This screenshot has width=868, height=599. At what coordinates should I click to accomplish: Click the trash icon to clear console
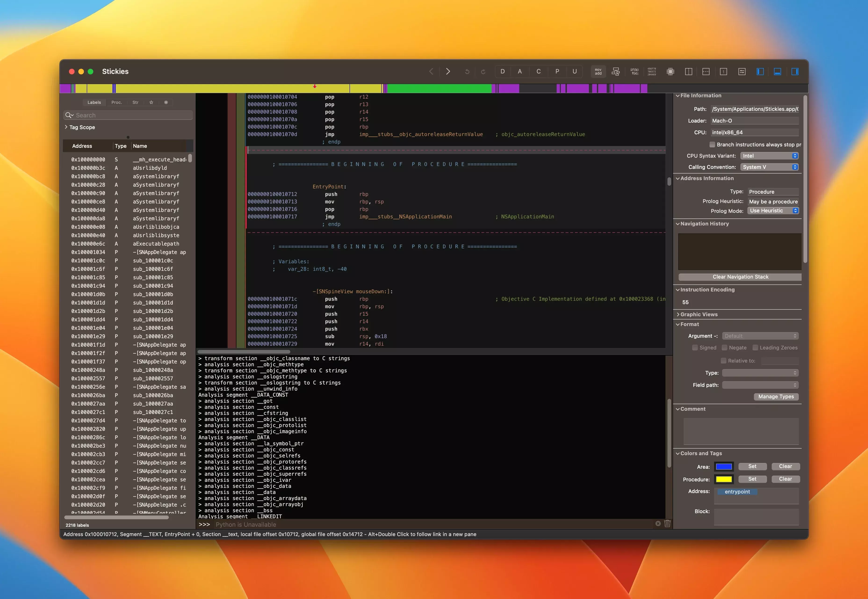click(x=667, y=523)
